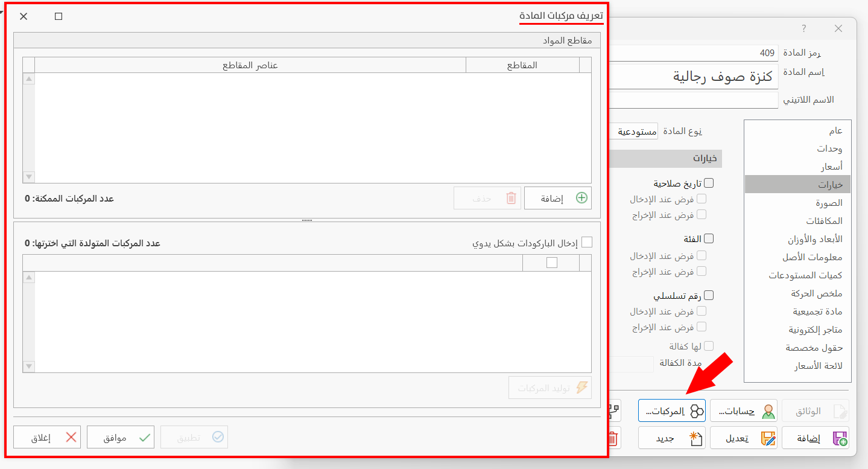Open the نوع المادة dropdown showing مستودعية
Viewport: 868px width, 469px height.
pos(633,132)
